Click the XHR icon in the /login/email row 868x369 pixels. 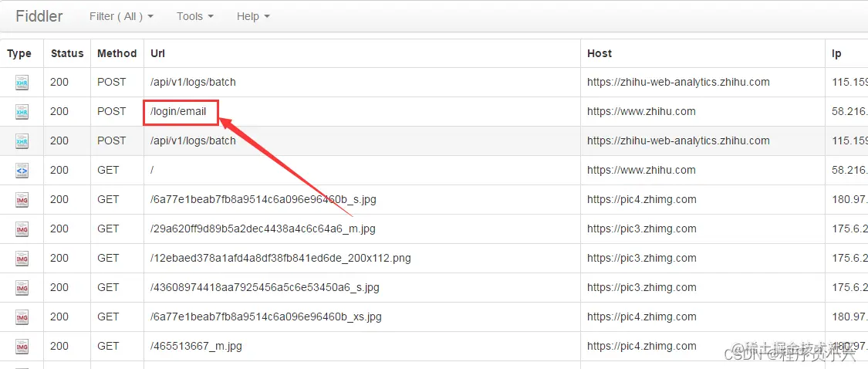point(22,112)
